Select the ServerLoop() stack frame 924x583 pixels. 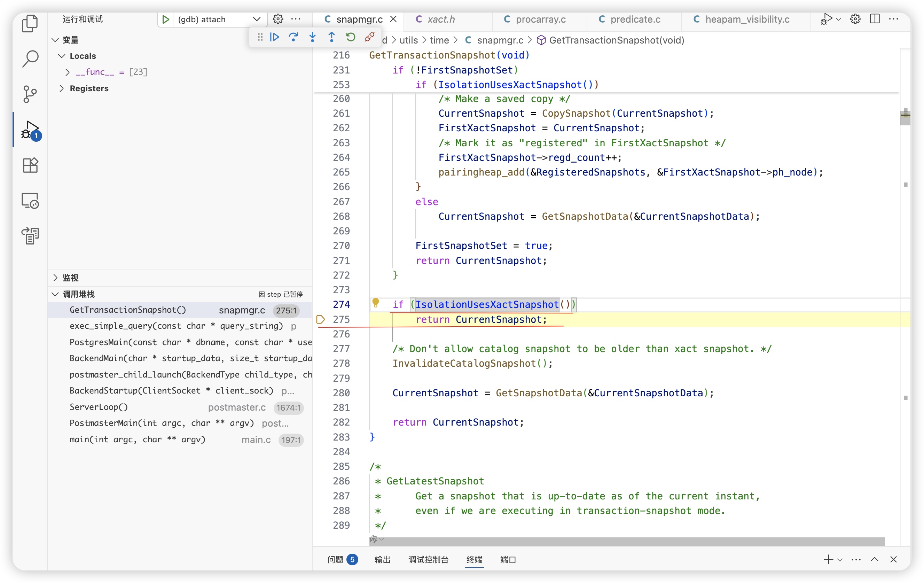pos(99,407)
